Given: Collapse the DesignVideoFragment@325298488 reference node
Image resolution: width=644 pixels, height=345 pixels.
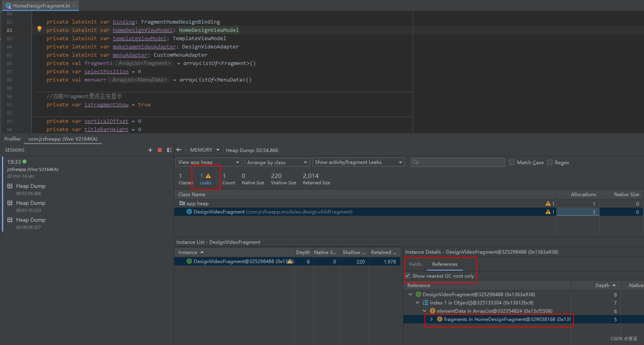Looking at the screenshot, I should pyautogui.click(x=411, y=294).
